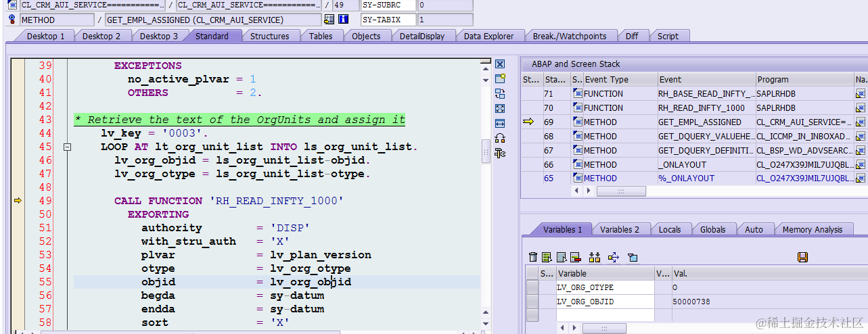
Task: Click the Variable column header
Action: (605, 274)
